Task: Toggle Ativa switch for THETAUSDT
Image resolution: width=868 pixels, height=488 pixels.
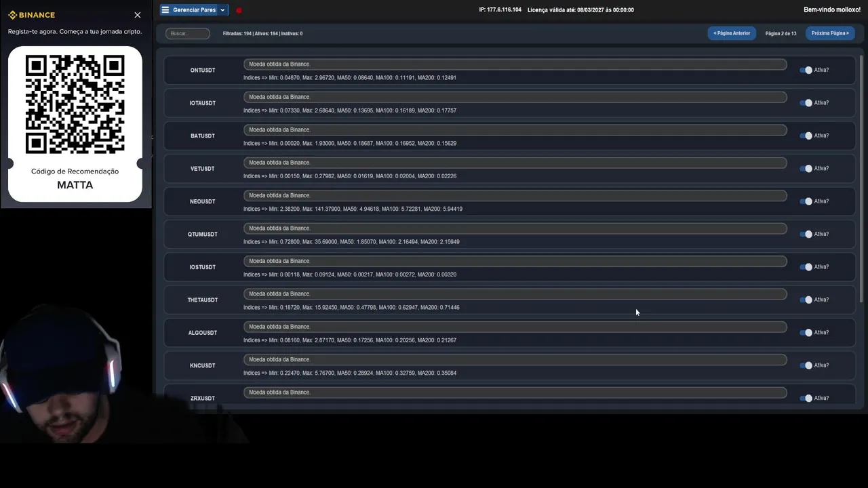Action: click(x=806, y=300)
